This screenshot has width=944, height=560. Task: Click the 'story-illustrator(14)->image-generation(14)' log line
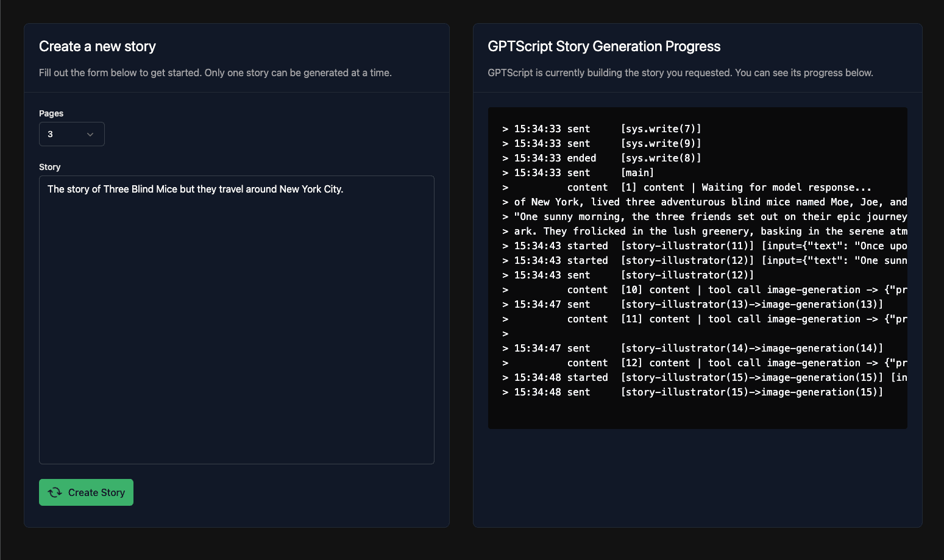[x=692, y=348]
